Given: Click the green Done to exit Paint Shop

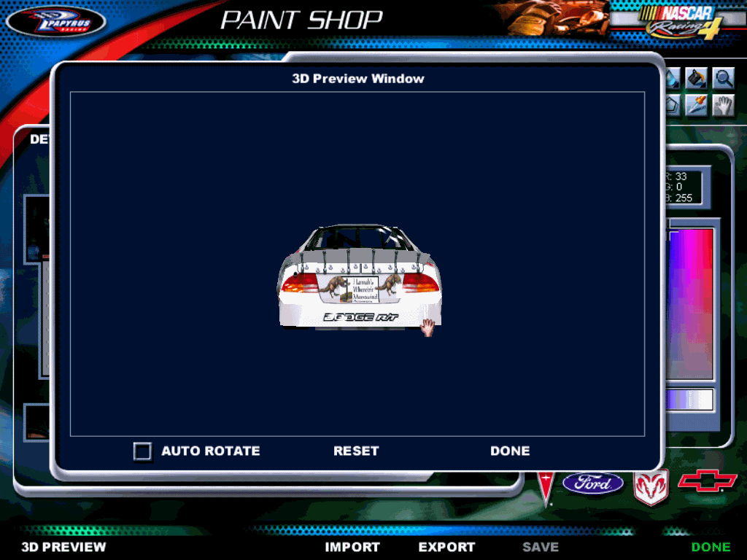Looking at the screenshot, I should tap(711, 547).
